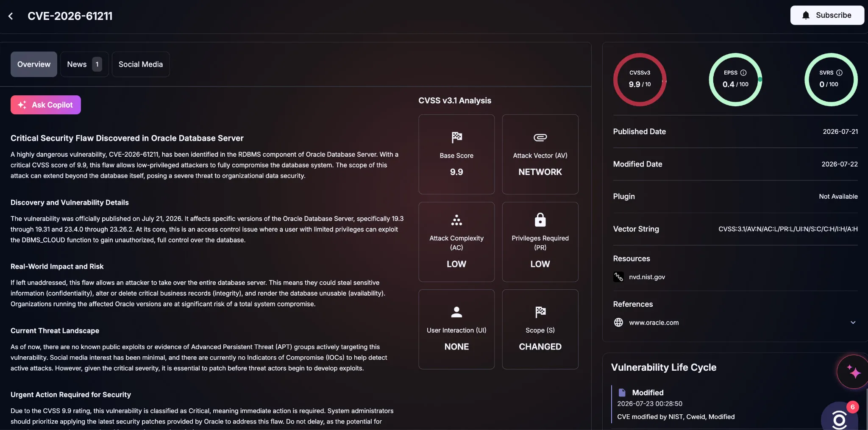
Task: Click Urgent Action Required for Security heading
Action: 70,394
